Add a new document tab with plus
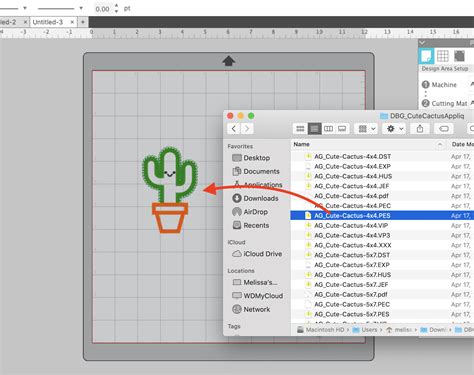 tap(83, 22)
